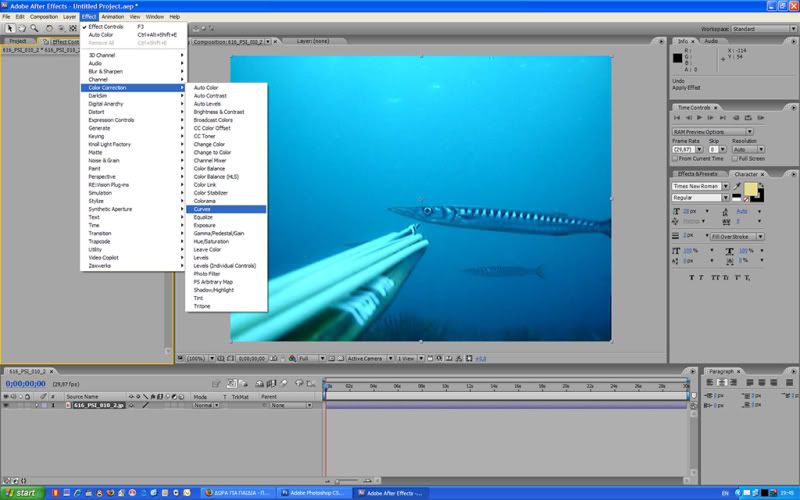Switch to the Audio tab

point(711,41)
